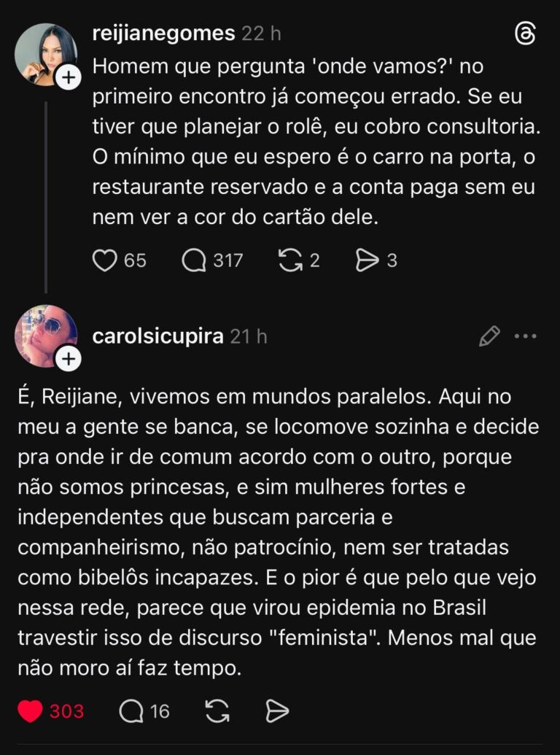Tap the carolsicupira profile picture
This screenshot has height=755, width=560.
(x=44, y=335)
